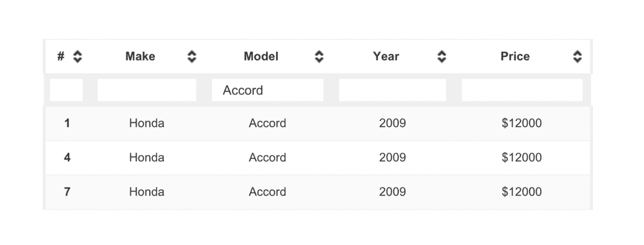The image size is (644, 245).
Task: Click sort icon in Price column
Action: click(x=577, y=56)
